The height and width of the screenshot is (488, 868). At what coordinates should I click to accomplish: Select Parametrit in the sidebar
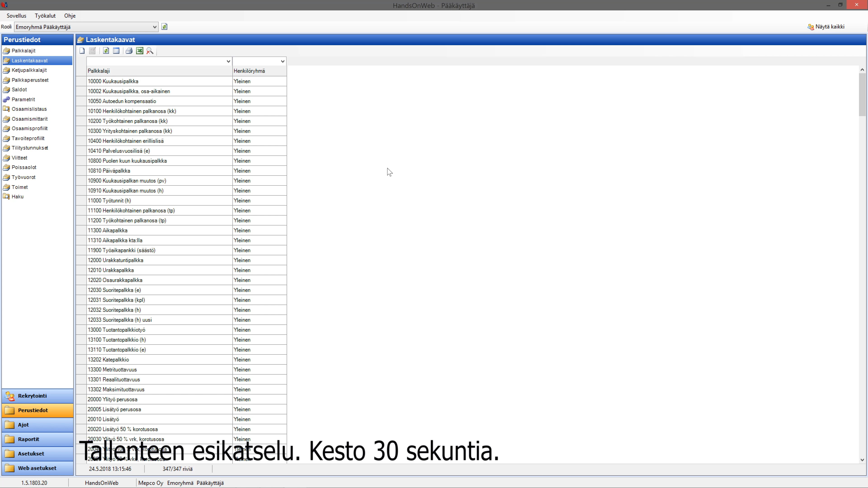[23, 99]
